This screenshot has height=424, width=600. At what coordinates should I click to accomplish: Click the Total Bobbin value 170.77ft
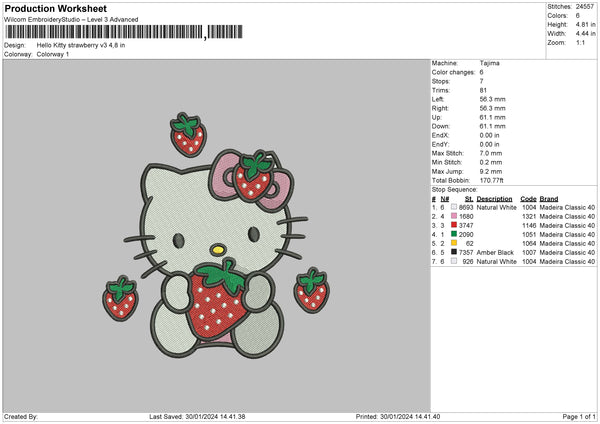pyautogui.click(x=491, y=180)
